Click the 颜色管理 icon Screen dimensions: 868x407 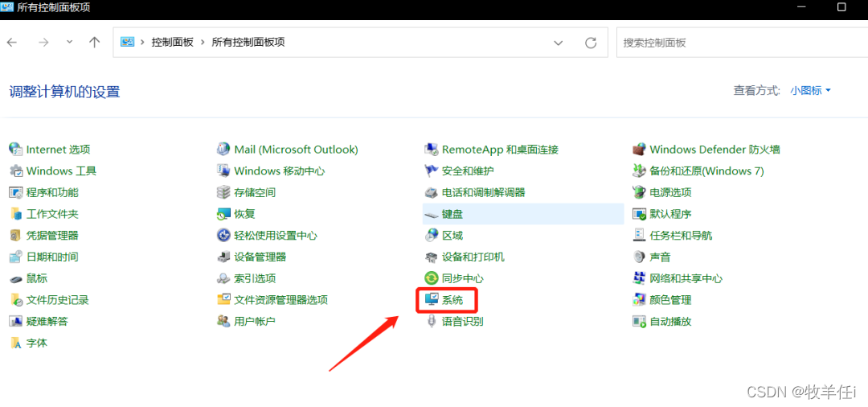(x=640, y=300)
